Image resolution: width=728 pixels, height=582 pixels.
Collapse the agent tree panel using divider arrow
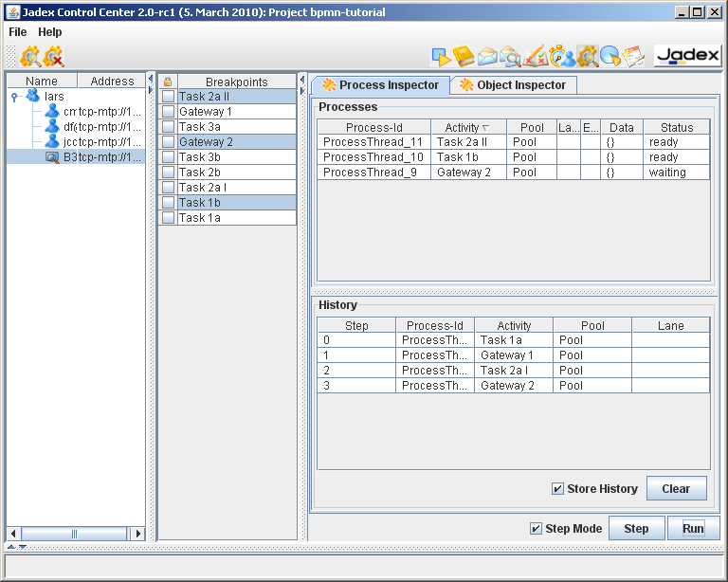151,79
